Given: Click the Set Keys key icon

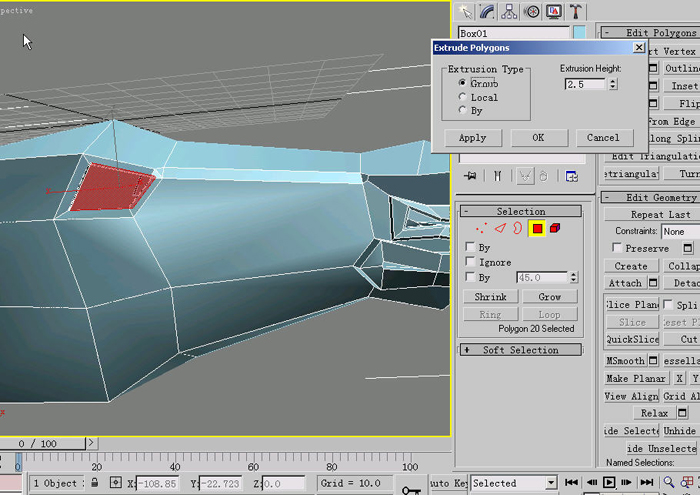Looking at the screenshot, I should [411, 490].
